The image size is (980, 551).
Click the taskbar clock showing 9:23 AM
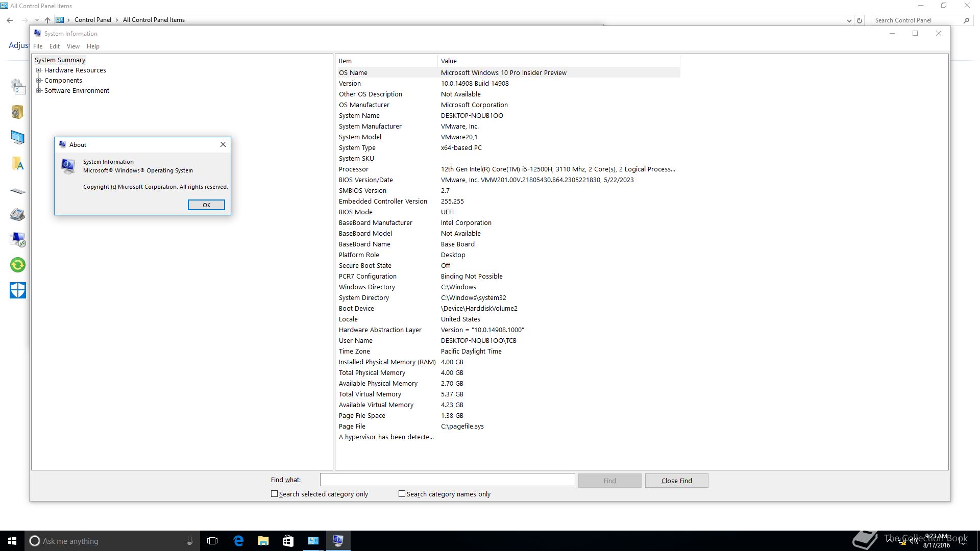(x=936, y=541)
